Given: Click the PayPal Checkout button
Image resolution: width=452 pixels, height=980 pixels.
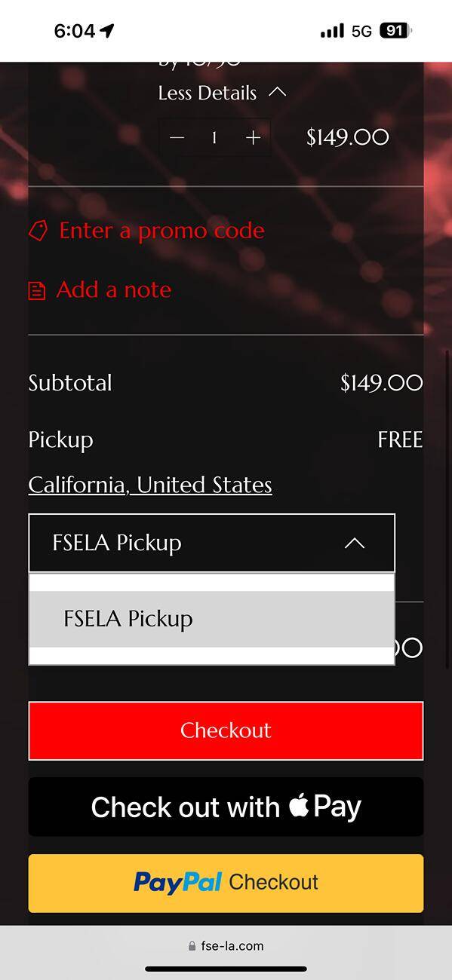Looking at the screenshot, I should [x=226, y=883].
